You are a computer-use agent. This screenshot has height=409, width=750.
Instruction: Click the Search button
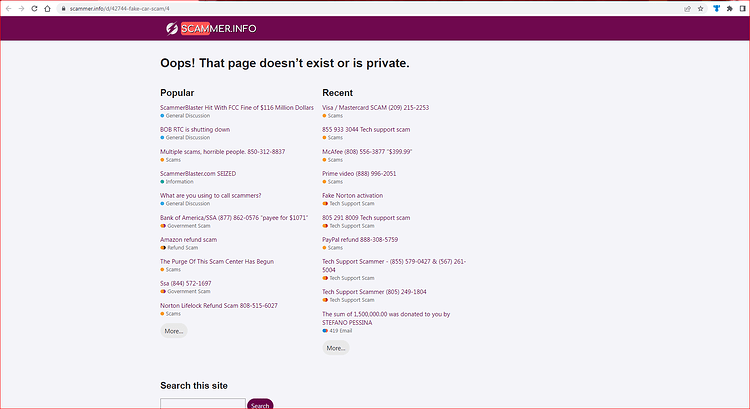coord(260,404)
